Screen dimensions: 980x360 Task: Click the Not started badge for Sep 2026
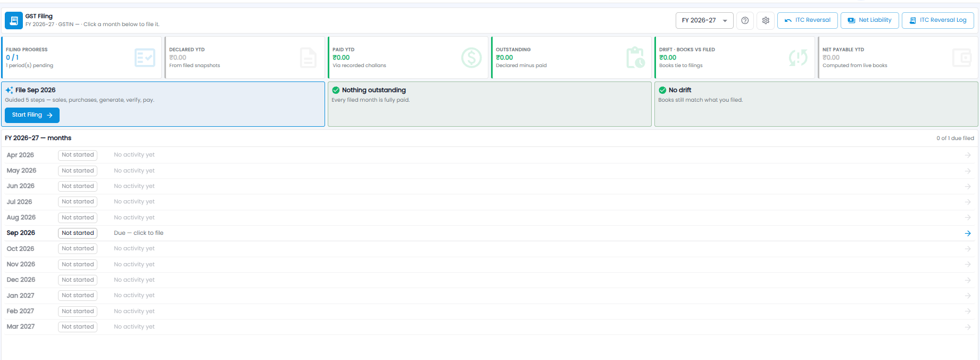coord(78,233)
